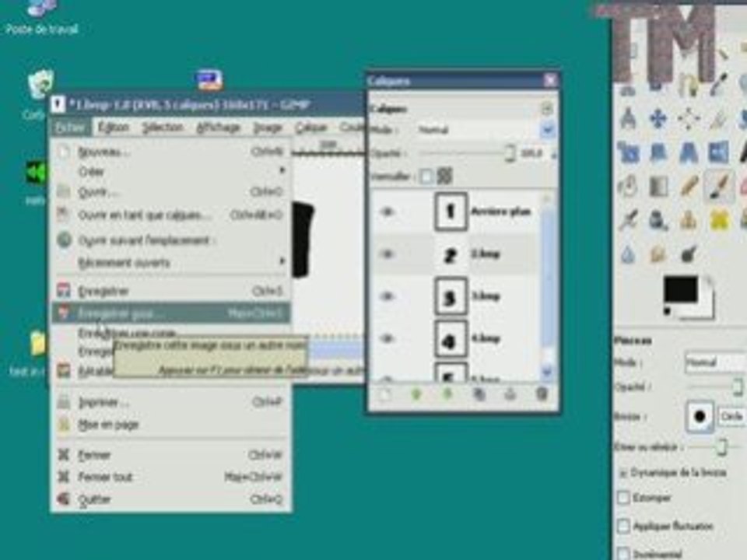
Task: Select the Scale tool
Action: 628,153
